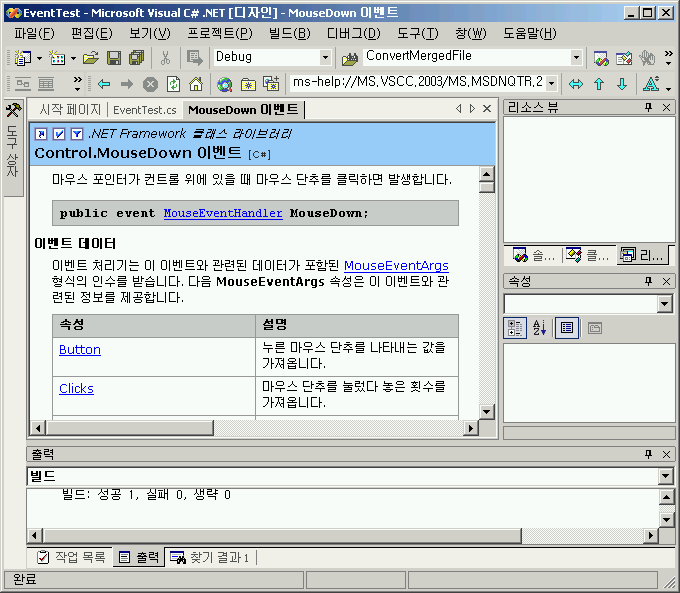Switch to the 작업 목록 tab
Screen dimensions: 680x593
coord(72,557)
